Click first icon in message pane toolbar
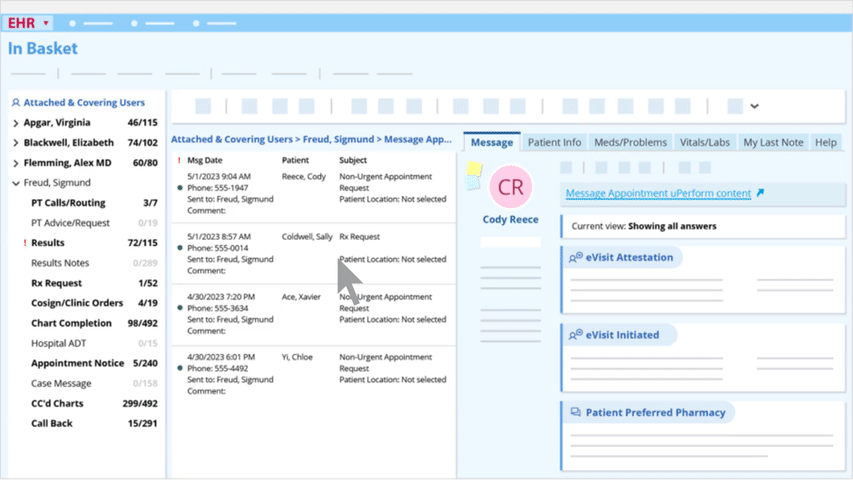Screen dimensions: 853x480 click(566, 168)
